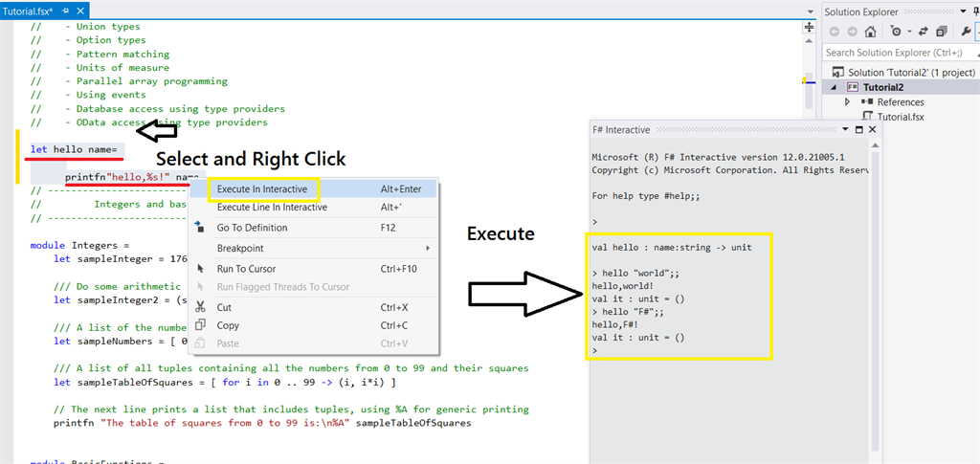Expand the References node
Image resolution: width=980 pixels, height=464 pixels.
tap(848, 101)
